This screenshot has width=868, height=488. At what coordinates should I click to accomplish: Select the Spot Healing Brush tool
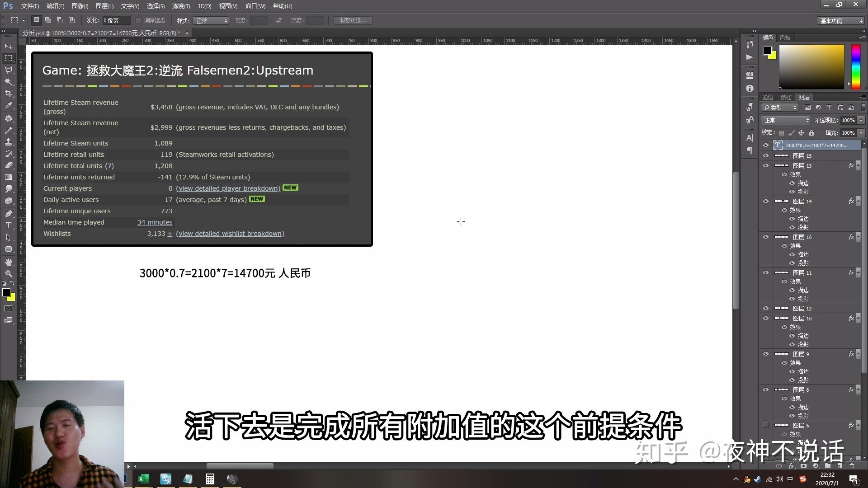pyautogui.click(x=9, y=118)
